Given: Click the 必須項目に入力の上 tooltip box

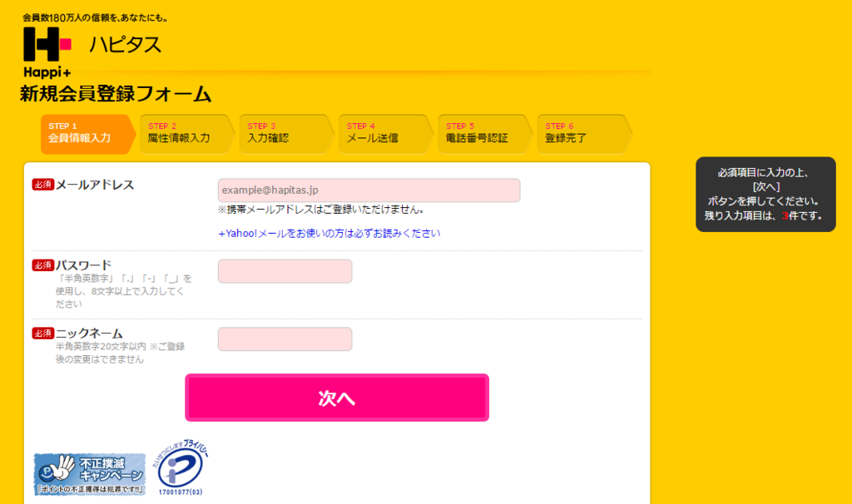Looking at the screenshot, I should coord(765,195).
